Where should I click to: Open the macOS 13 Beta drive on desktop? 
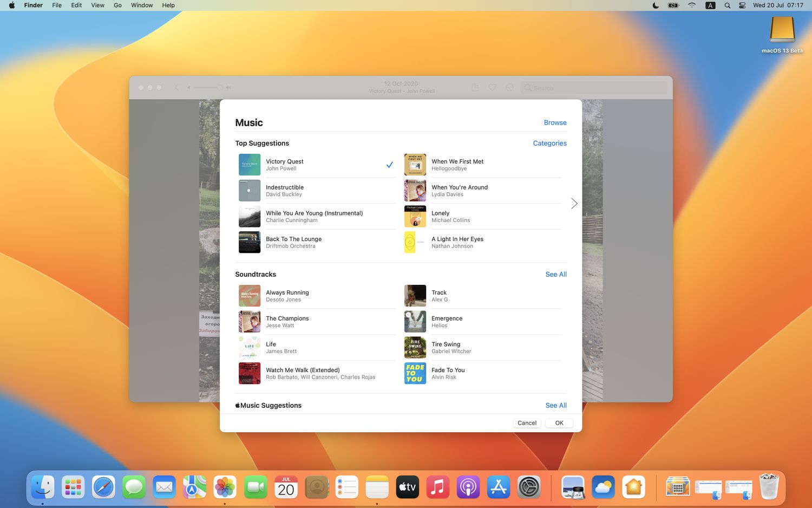[782, 35]
